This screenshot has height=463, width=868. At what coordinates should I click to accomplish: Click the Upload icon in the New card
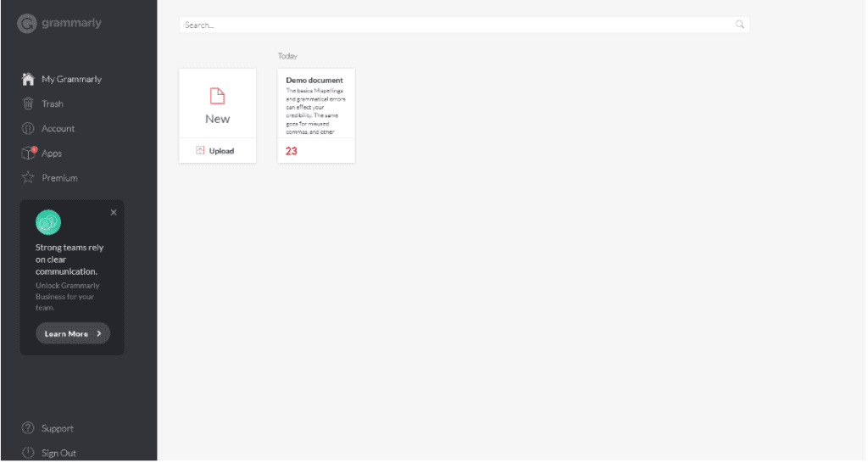click(x=200, y=150)
